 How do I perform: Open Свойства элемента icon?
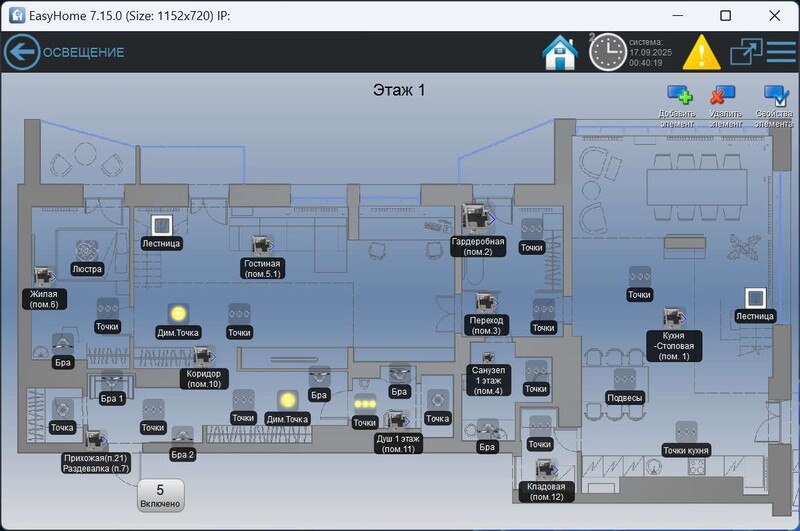775,96
